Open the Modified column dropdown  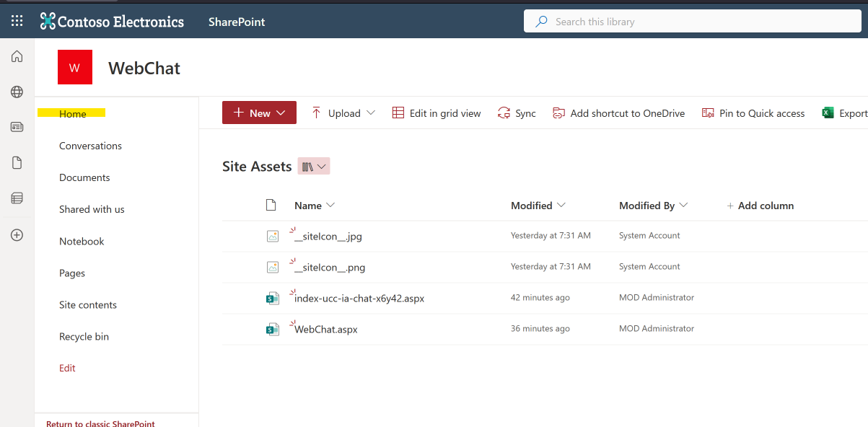(x=538, y=206)
